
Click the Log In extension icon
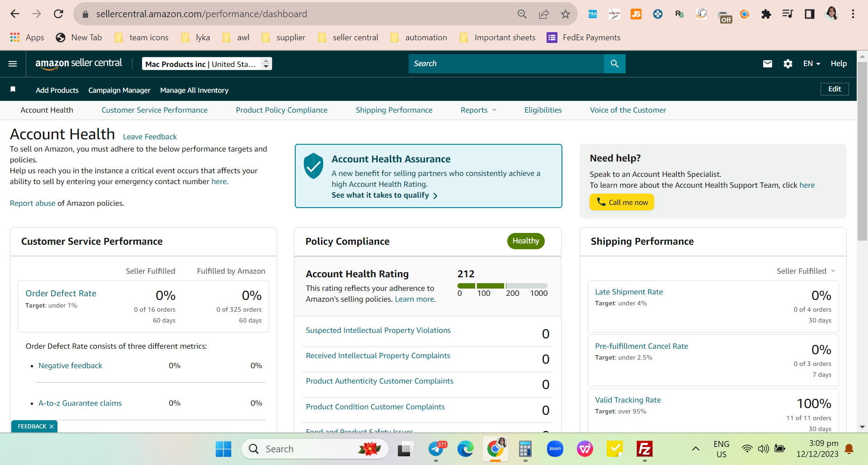(614, 14)
